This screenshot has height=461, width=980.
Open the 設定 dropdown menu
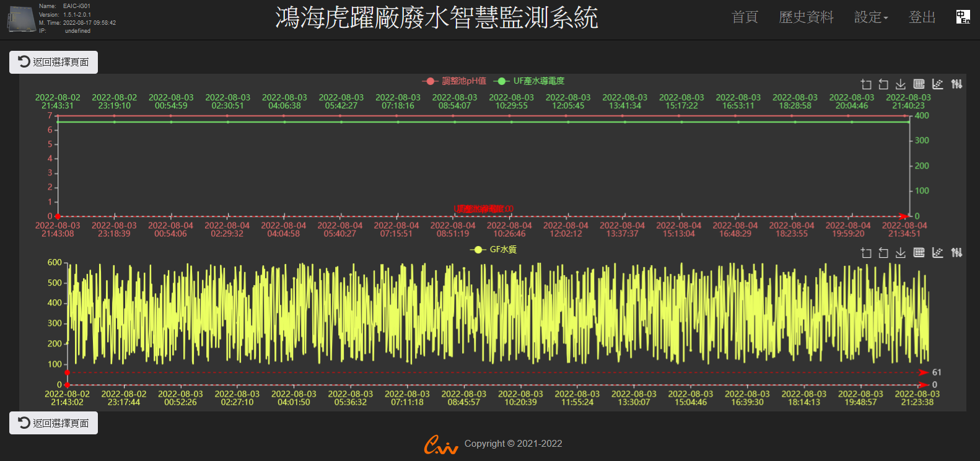coord(871,17)
